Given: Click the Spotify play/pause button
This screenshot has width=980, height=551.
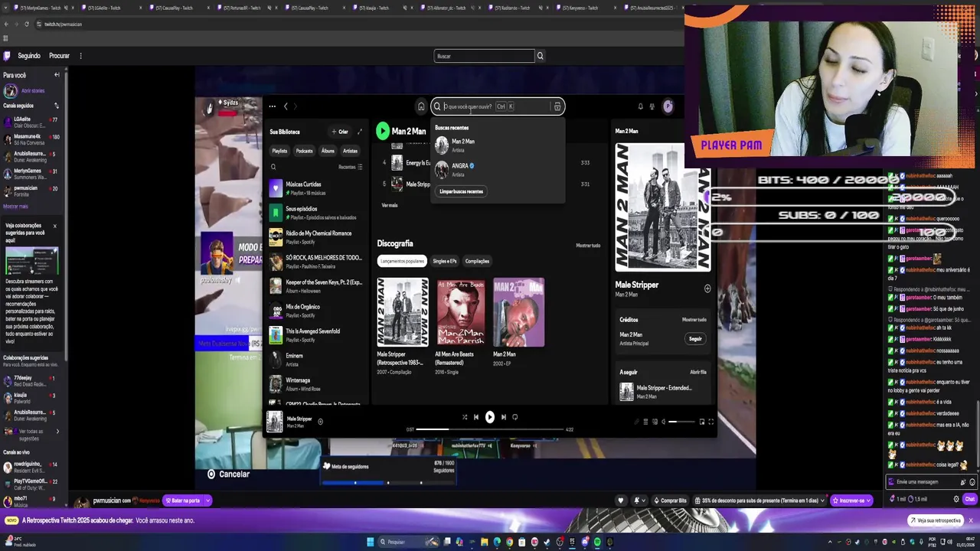Looking at the screenshot, I should (490, 417).
